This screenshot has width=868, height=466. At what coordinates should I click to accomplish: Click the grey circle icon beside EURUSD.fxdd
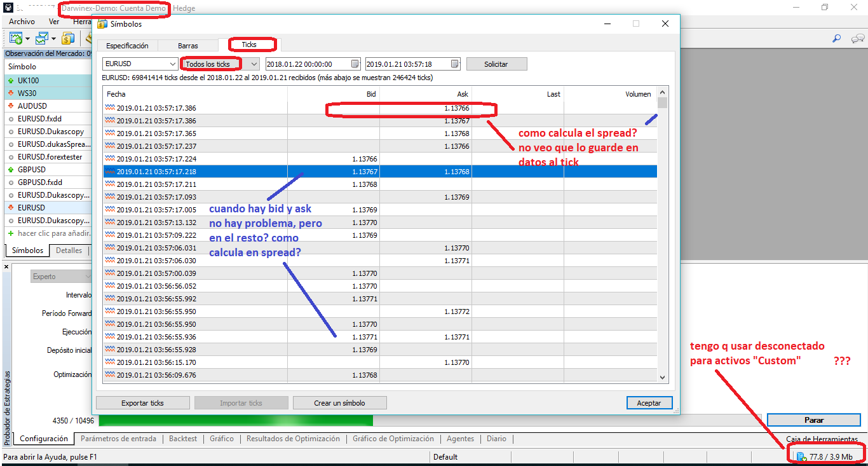(10, 119)
